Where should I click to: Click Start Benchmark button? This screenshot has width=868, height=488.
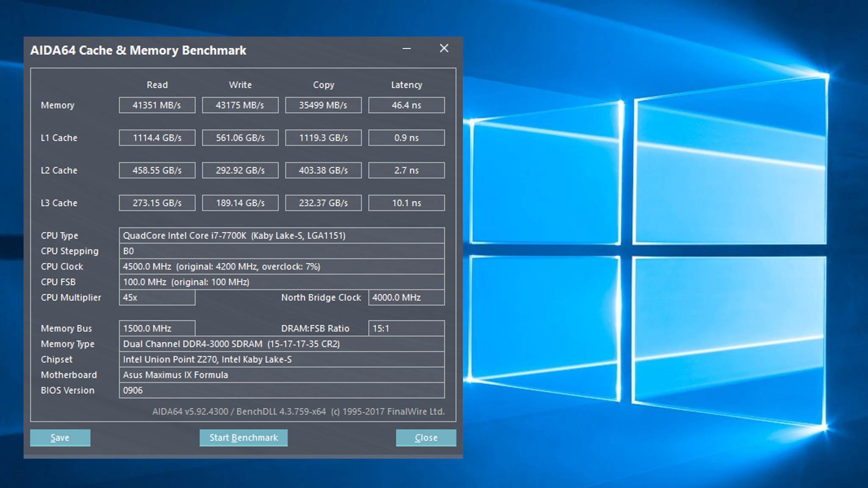coord(243,438)
